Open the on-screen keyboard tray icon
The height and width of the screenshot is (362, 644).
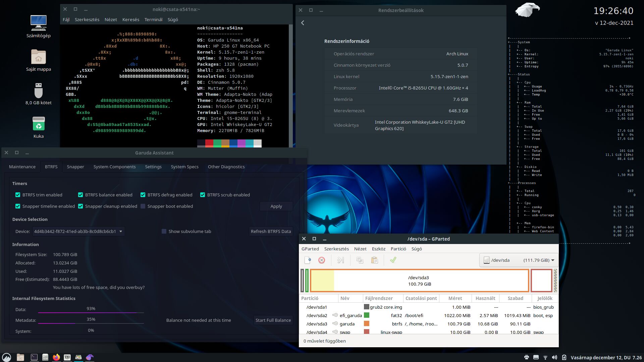[x=536, y=357]
